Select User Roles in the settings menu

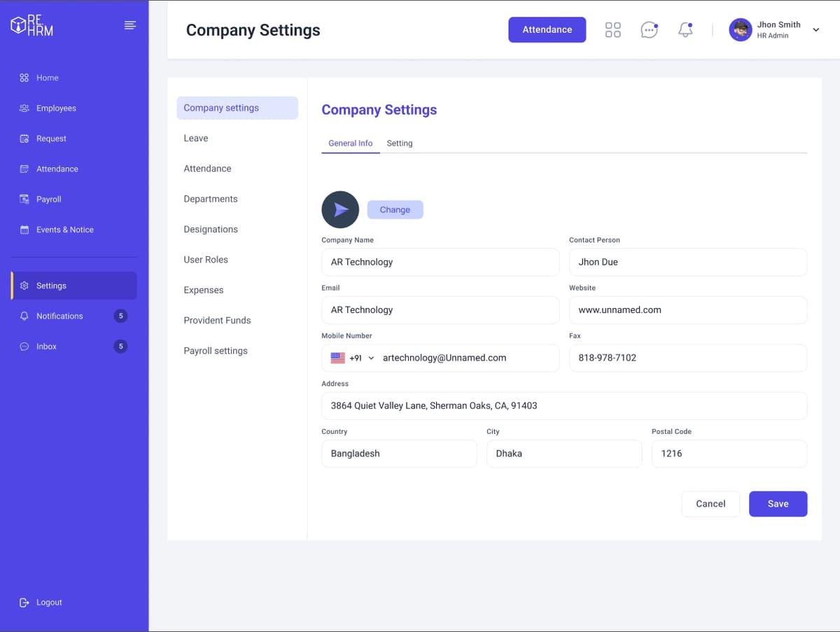coord(205,260)
